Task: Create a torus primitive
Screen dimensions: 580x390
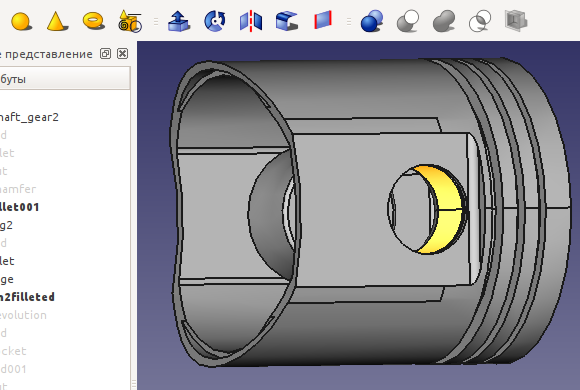Action: point(94,21)
